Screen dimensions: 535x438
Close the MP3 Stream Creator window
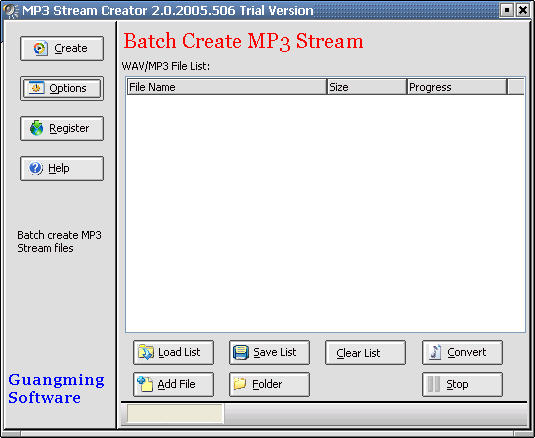click(x=523, y=10)
